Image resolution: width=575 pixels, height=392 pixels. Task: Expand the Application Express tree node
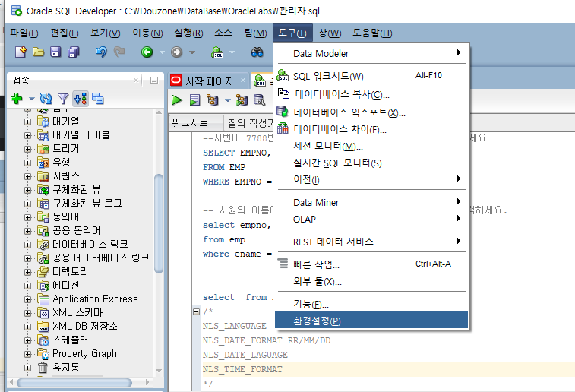[28, 299]
